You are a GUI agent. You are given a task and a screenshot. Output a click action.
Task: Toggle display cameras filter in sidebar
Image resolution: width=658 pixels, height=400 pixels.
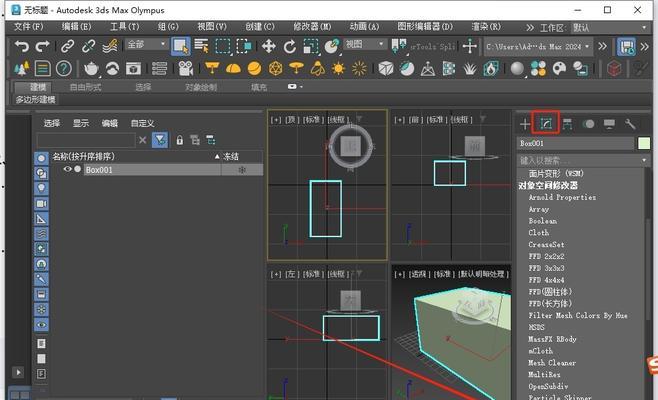point(41,204)
